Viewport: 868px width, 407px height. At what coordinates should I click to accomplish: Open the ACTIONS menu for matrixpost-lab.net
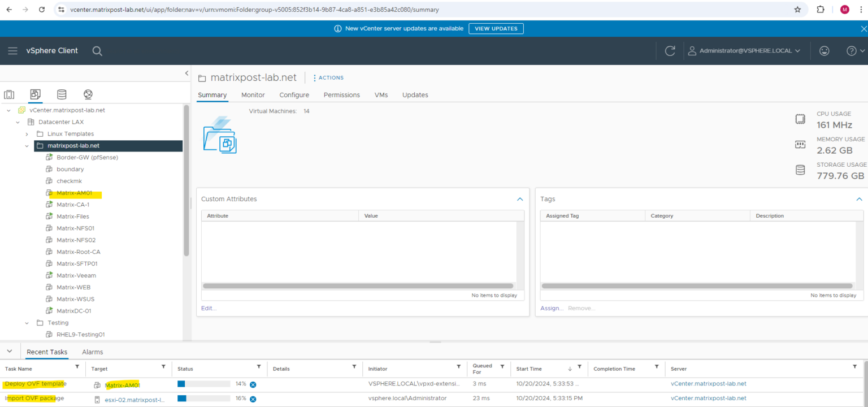328,77
